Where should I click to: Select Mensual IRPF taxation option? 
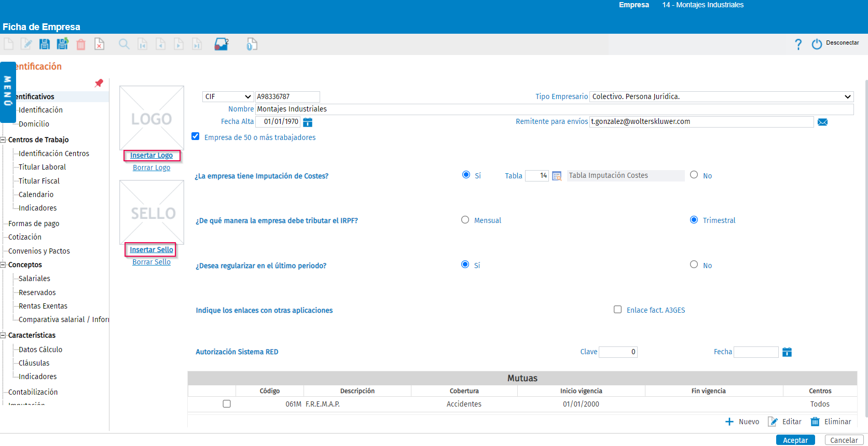click(465, 220)
